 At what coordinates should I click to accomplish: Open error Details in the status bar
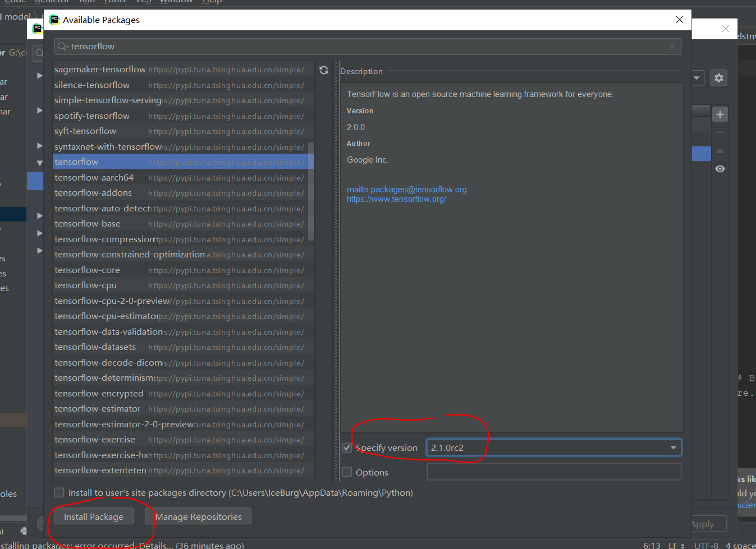155,545
